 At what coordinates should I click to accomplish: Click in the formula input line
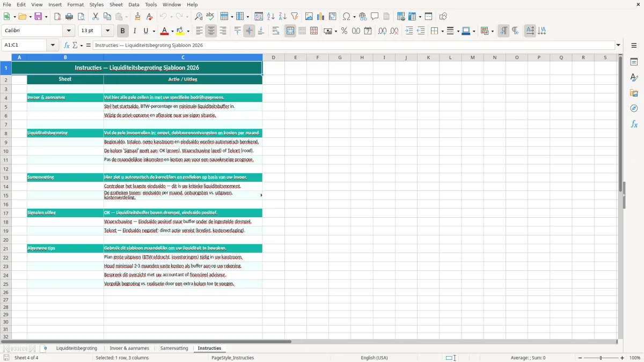[x=353, y=45]
